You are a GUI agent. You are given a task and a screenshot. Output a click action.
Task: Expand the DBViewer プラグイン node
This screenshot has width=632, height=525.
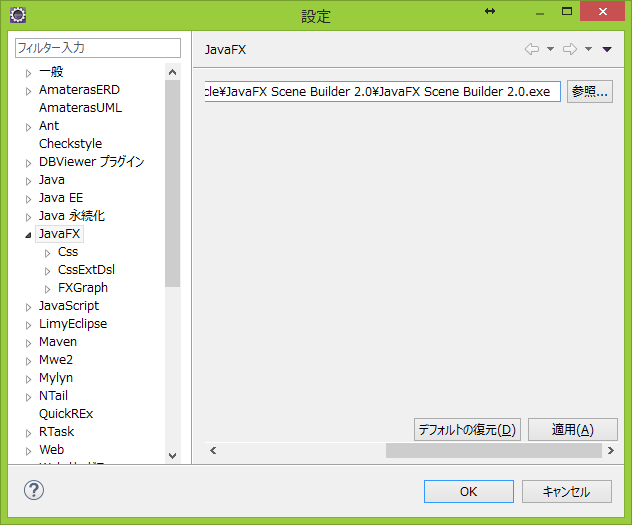pyautogui.click(x=28, y=163)
